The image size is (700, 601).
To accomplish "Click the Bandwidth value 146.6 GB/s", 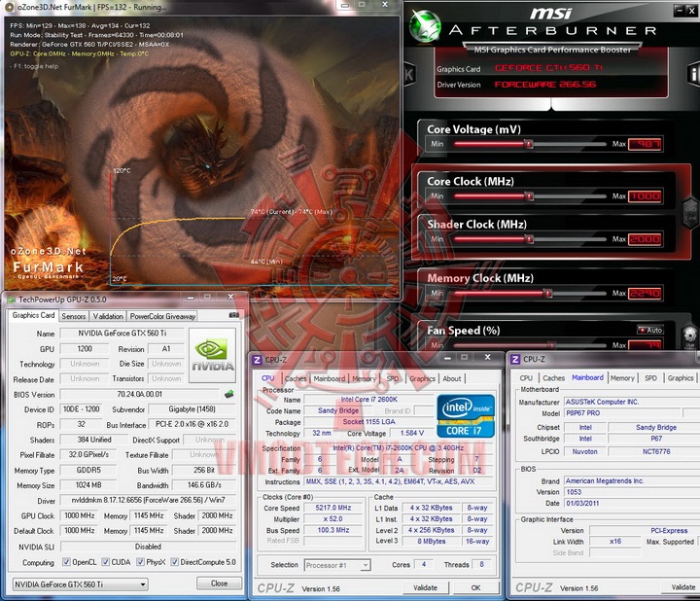I will point(204,485).
